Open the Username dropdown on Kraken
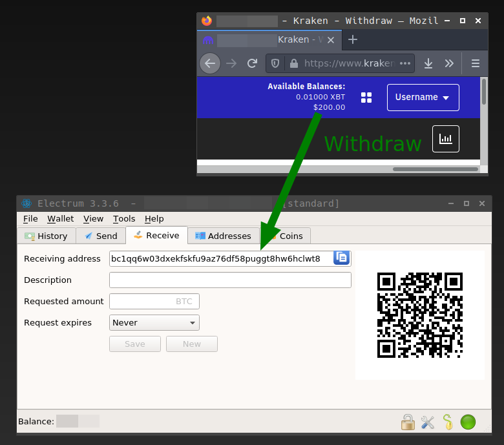The height and width of the screenshot is (445, 504). click(x=423, y=98)
